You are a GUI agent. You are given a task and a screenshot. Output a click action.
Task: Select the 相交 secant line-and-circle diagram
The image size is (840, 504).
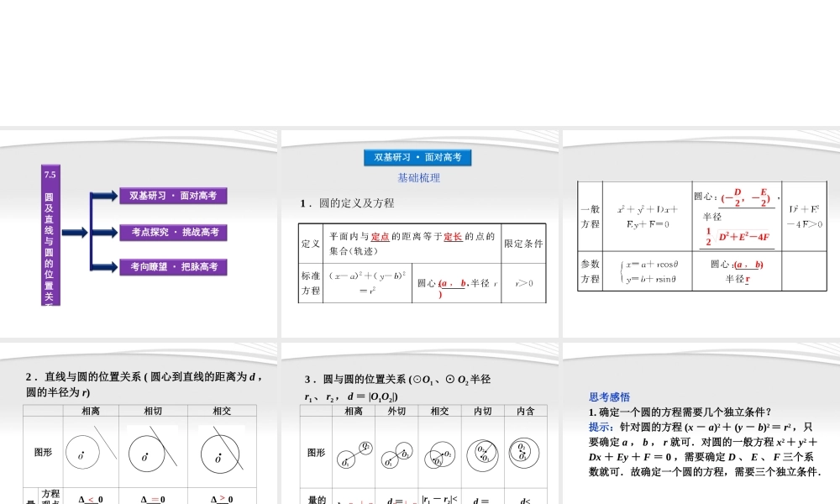click(222, 450)
